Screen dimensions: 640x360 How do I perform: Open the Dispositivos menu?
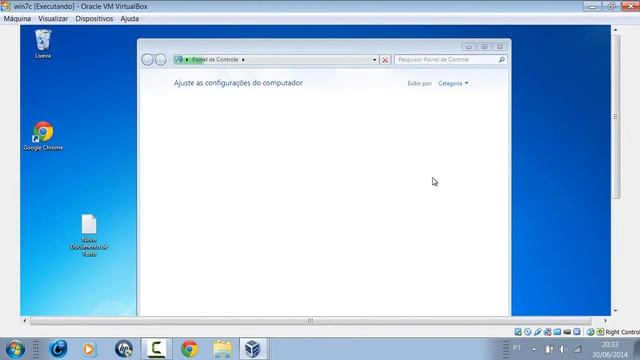94,19
